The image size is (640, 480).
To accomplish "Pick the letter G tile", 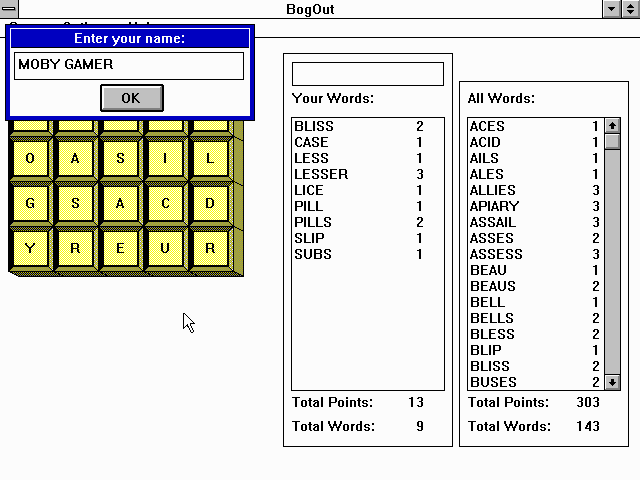I will pos(30,203).
